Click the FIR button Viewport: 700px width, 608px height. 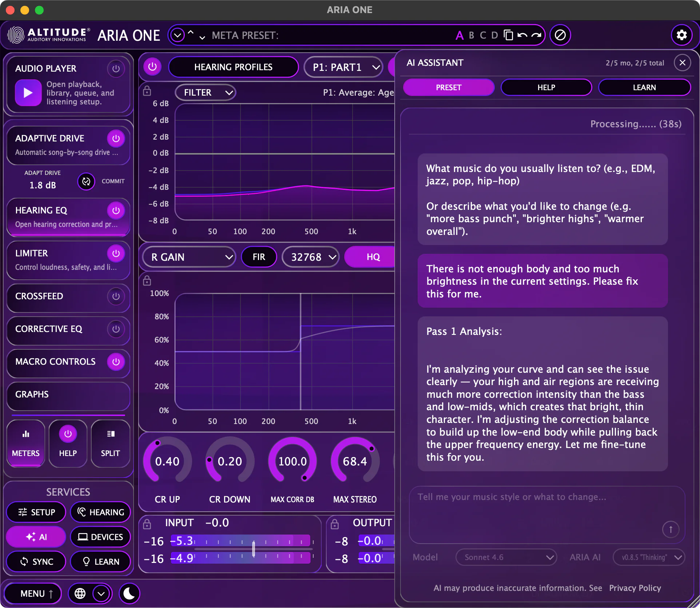click(x=259, y=257)
